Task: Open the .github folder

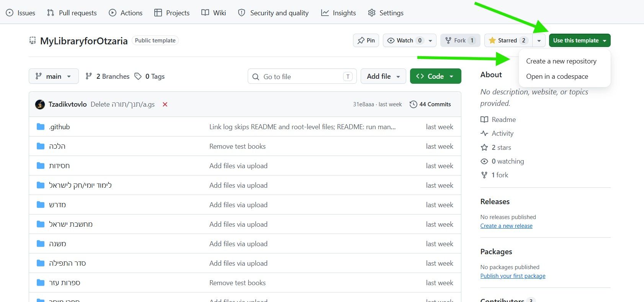Action: [x=59, y=127]
